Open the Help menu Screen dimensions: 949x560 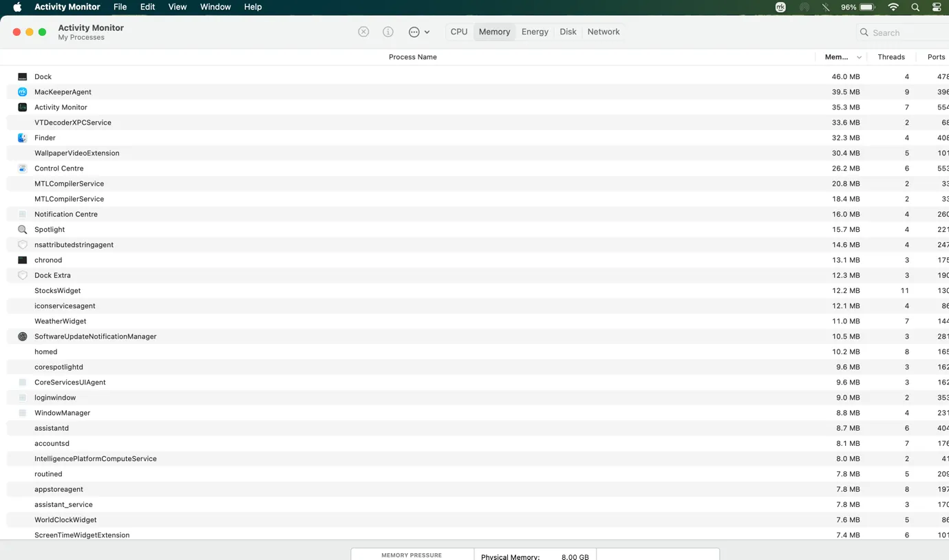point(253,7)
